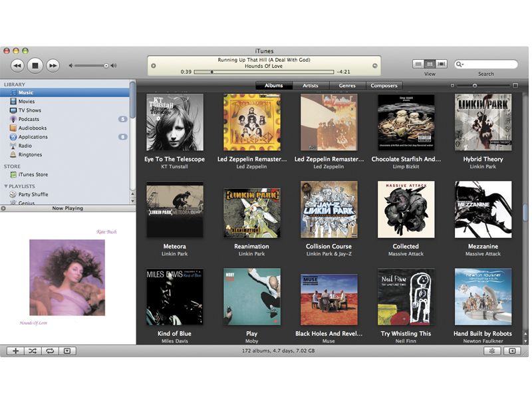Image resolution: width=532 pixels, height=399 pixels.
Task: Toggle repeat mode
Action: pyautogui.click(x=50, y=351)
